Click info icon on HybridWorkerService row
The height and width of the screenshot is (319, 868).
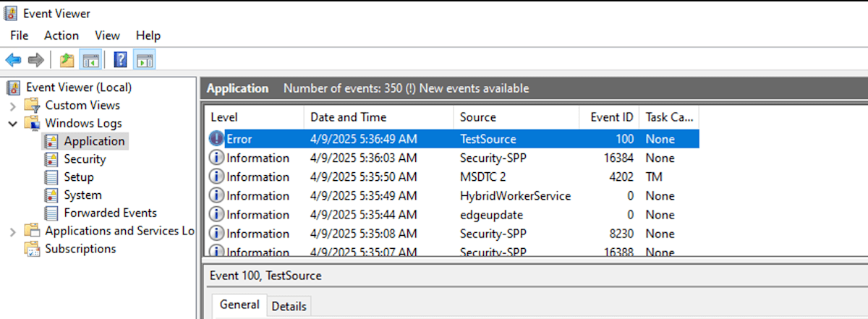point(216,195)
